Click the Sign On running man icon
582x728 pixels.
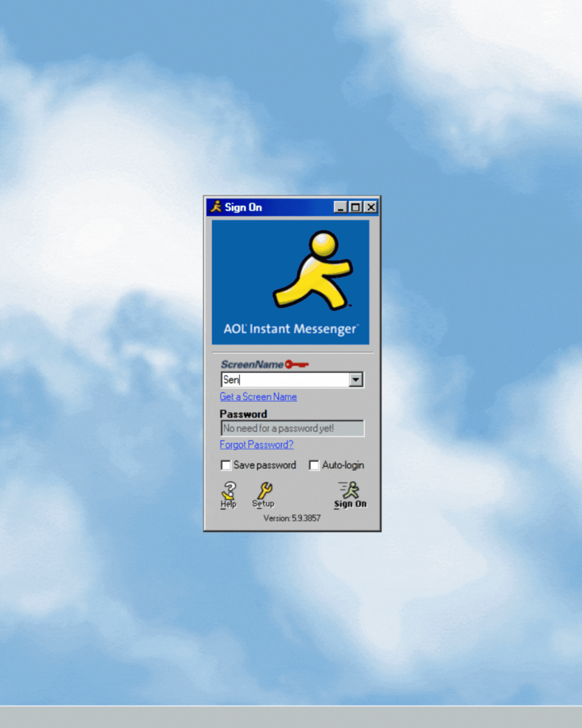click(x=349, y=490)
